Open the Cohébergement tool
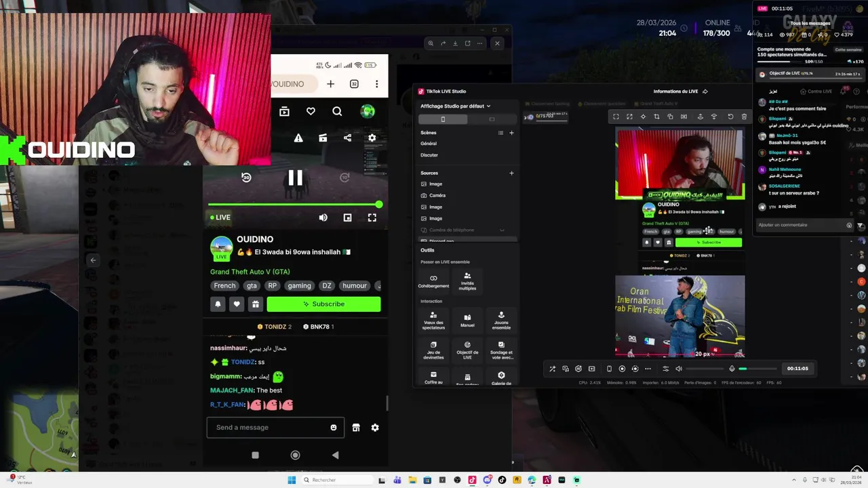The width and height of the screenshot is (868, 488). coord(433,281)
